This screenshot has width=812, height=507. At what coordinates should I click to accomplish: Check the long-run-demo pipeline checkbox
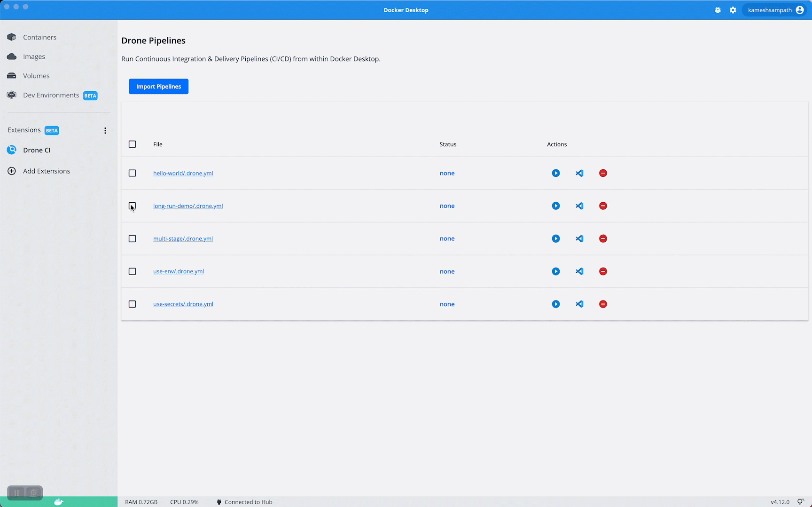(x=133, y=206)
